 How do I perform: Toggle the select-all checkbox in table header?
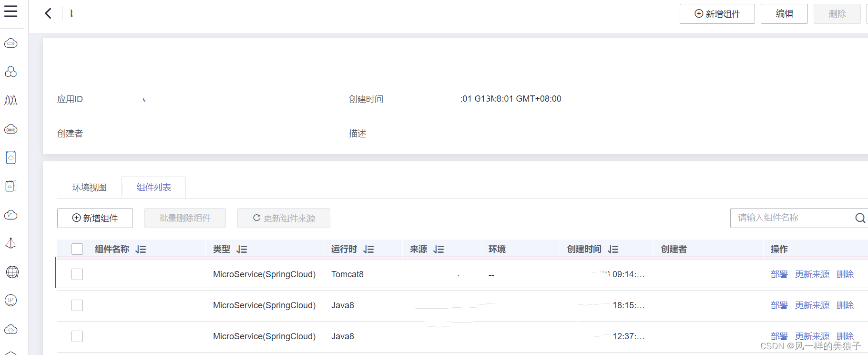[77, 249]
